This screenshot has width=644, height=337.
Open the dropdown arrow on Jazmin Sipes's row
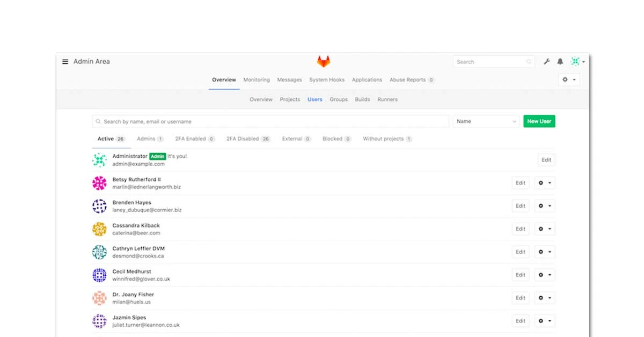(x=550, y=320)
